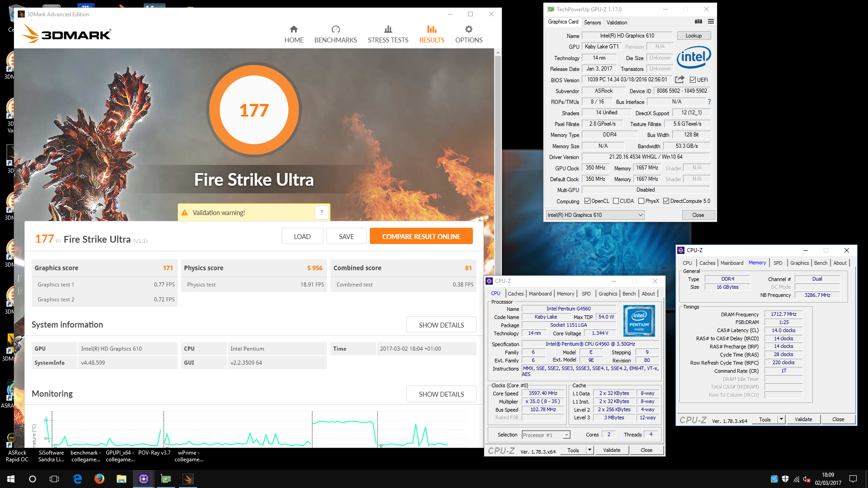
Task: Show details for System information
Action: pos(441,325)
